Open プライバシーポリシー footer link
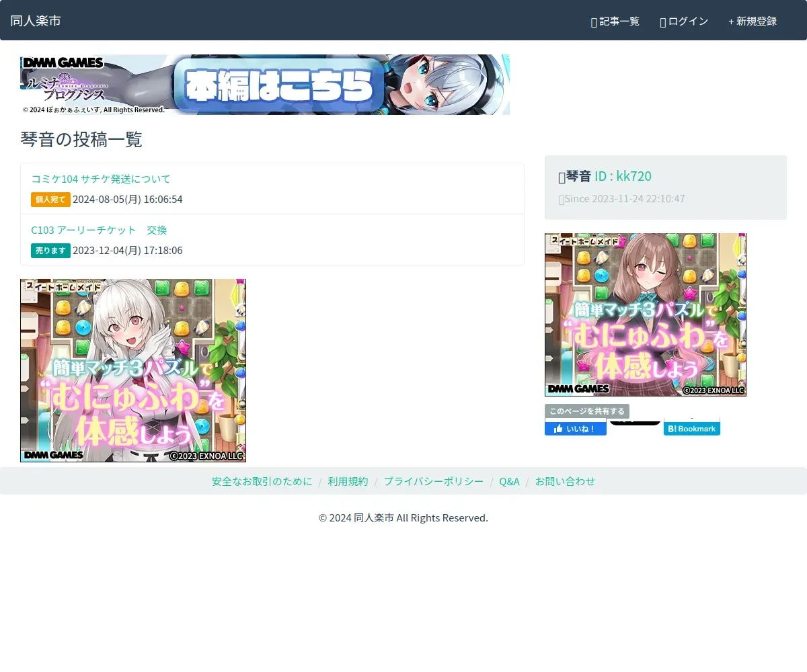This screenshot has height=672, width=807. click(434, 481)
